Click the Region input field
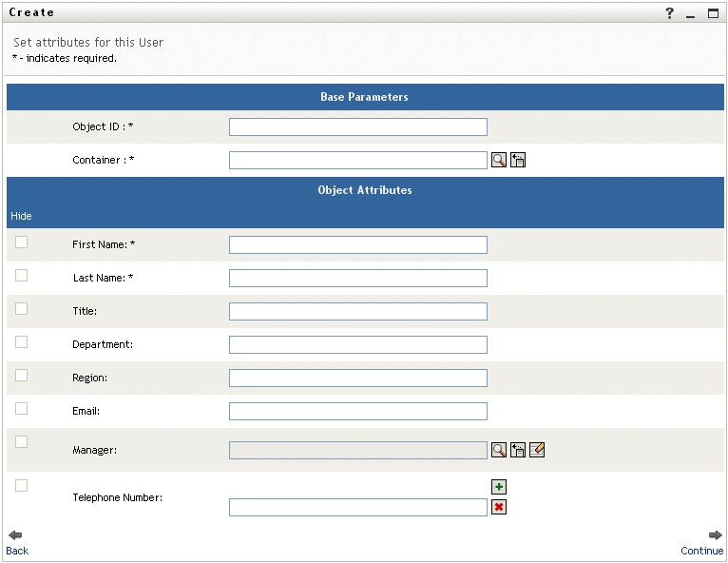This screenshot has height=563, width=728. tap(357, 379)
